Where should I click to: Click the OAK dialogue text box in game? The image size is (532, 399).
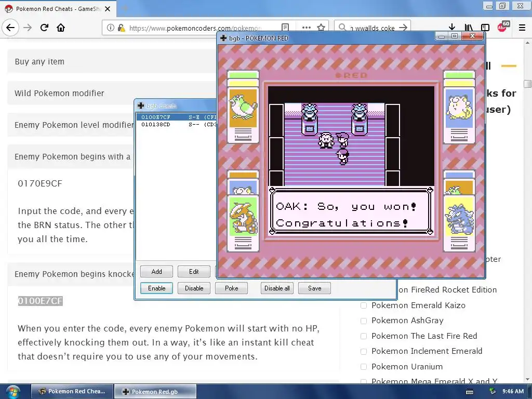click(351, 211)
